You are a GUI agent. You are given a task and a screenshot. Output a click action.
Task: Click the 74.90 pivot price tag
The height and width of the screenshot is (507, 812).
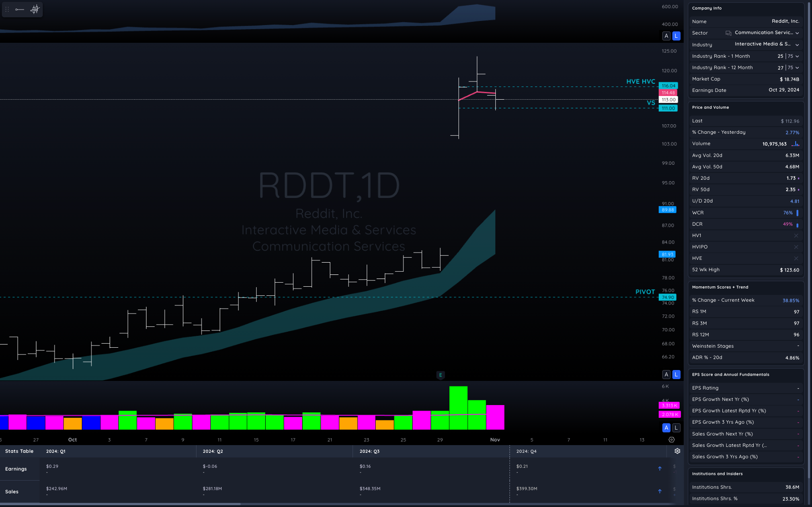pyautogui.click(x=667, y=297)
